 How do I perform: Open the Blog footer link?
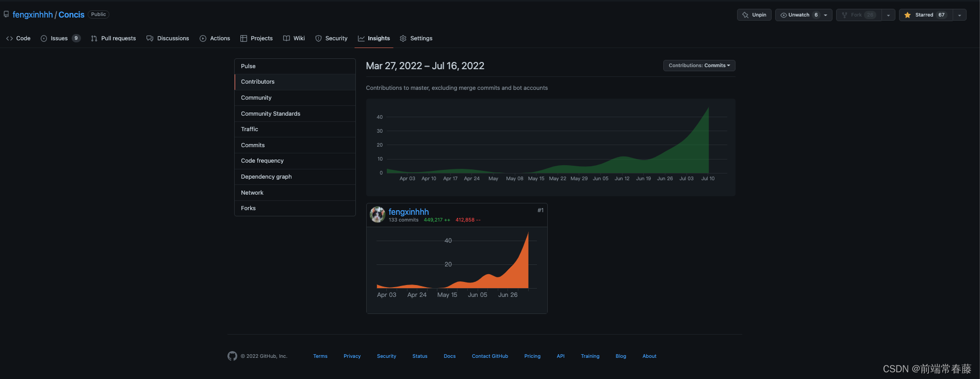[621, 356]
